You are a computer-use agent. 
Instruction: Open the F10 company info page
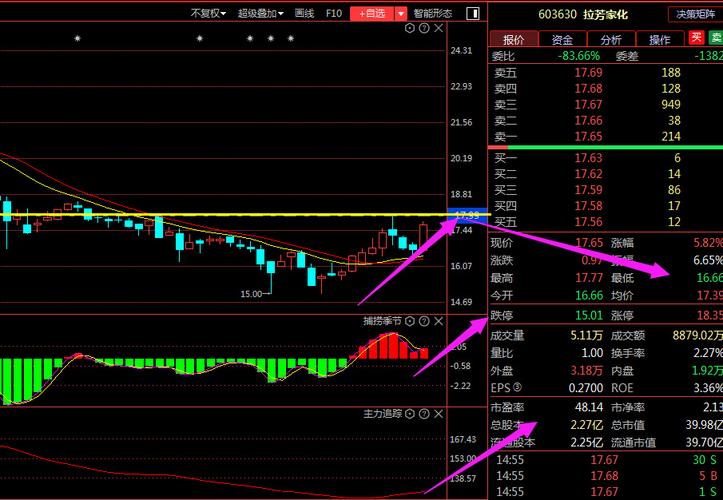(x=334, y=13)
